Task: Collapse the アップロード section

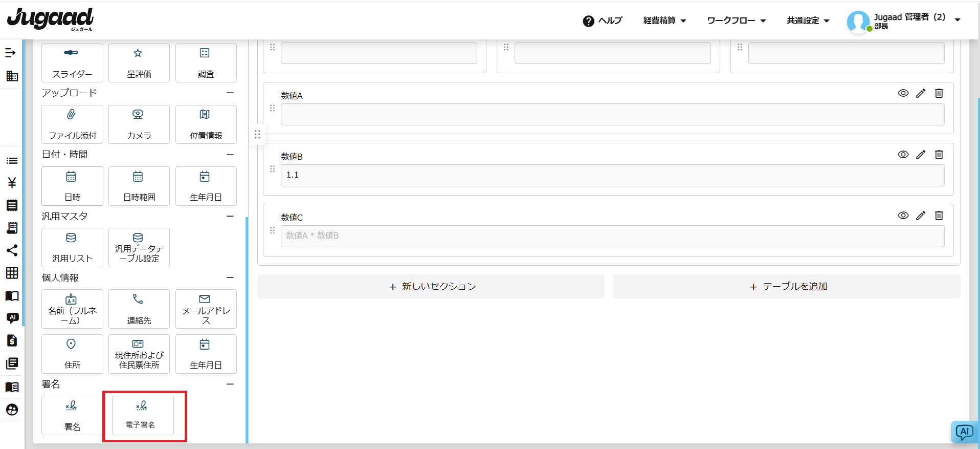Action: [230, 93]
